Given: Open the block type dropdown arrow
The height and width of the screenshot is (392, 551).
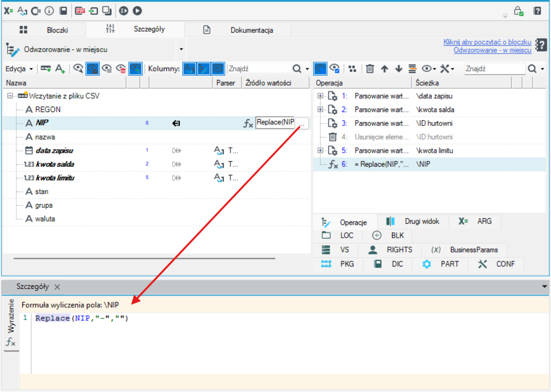Looking at the screenshot, I should point(181,49).
